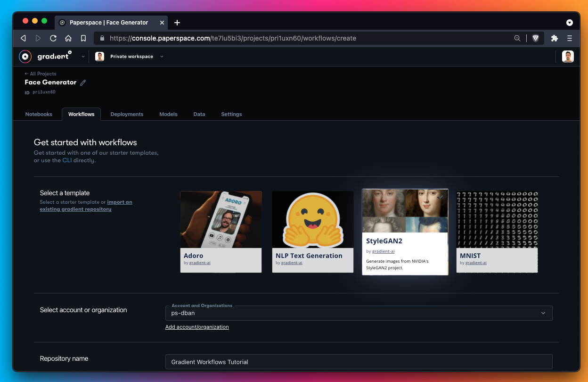Viewport: 588px width, 382px height.
Task: Click the browser back arrow
Action: coord(23,38)
